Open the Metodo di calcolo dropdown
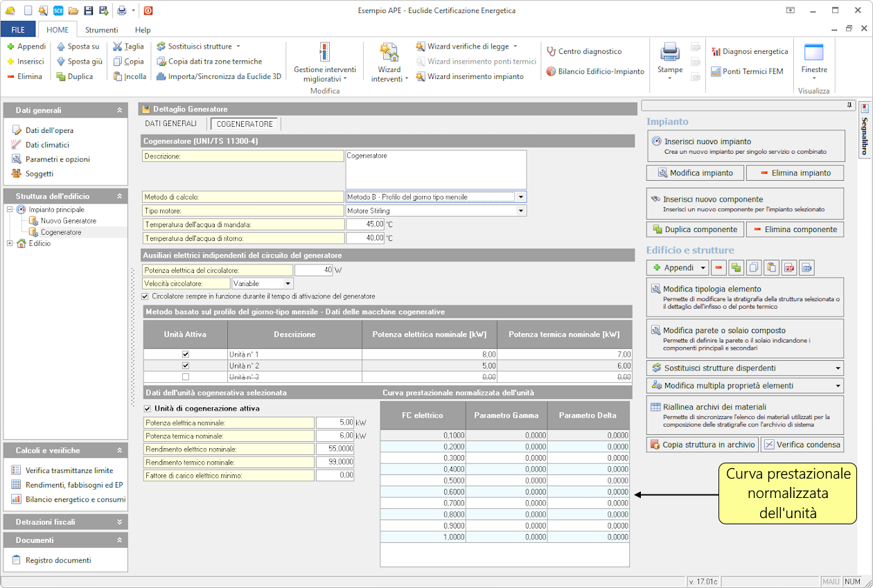 (x=520, y=197)
